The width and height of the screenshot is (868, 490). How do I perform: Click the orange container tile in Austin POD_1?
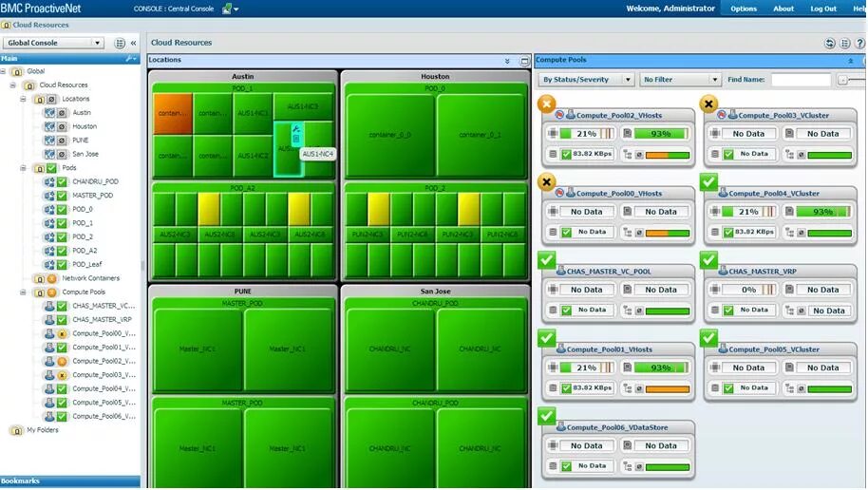173,114
